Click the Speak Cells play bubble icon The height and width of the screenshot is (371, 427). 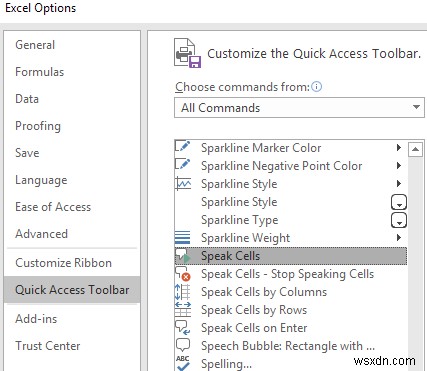pyautogui.click(x=183, y=256)
